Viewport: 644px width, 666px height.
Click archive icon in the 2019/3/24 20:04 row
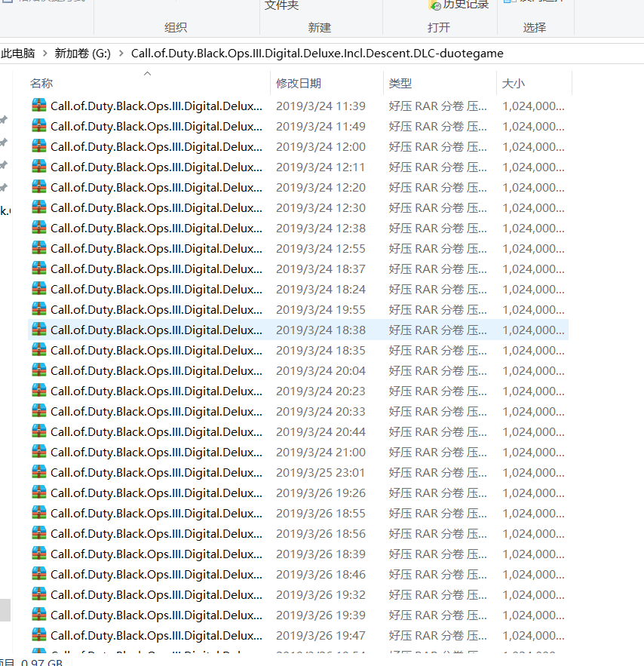tap(39, 371)
